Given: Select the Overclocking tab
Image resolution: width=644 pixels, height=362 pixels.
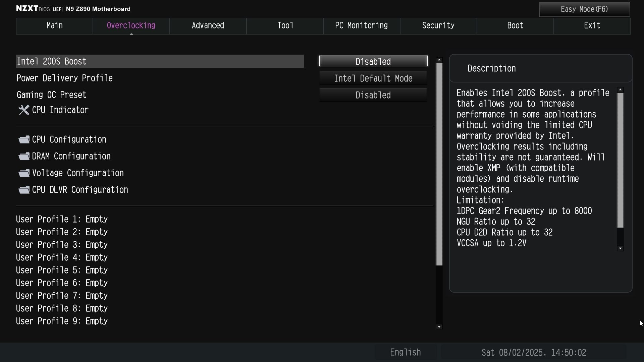Looking at the screenshot, I should click(x=131, y=26).
